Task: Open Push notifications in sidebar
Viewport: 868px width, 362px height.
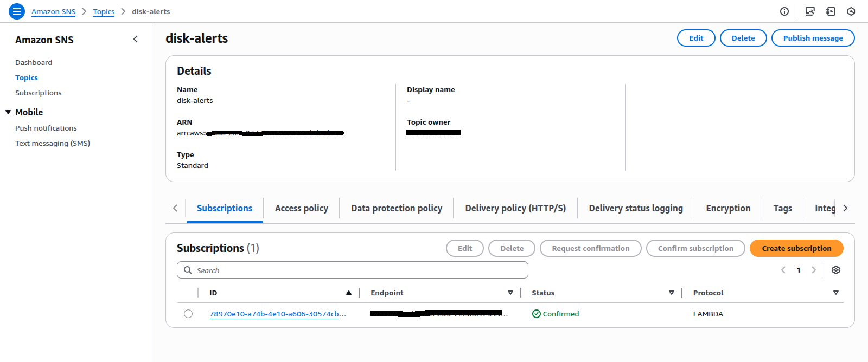Action: (x=46, y=128)
